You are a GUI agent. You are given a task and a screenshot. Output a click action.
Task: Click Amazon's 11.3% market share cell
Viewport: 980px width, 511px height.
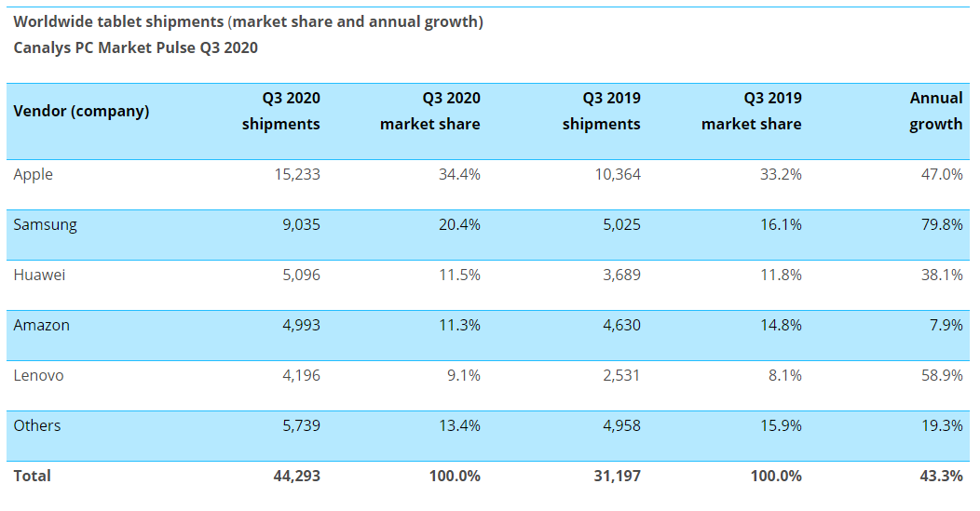459,326
